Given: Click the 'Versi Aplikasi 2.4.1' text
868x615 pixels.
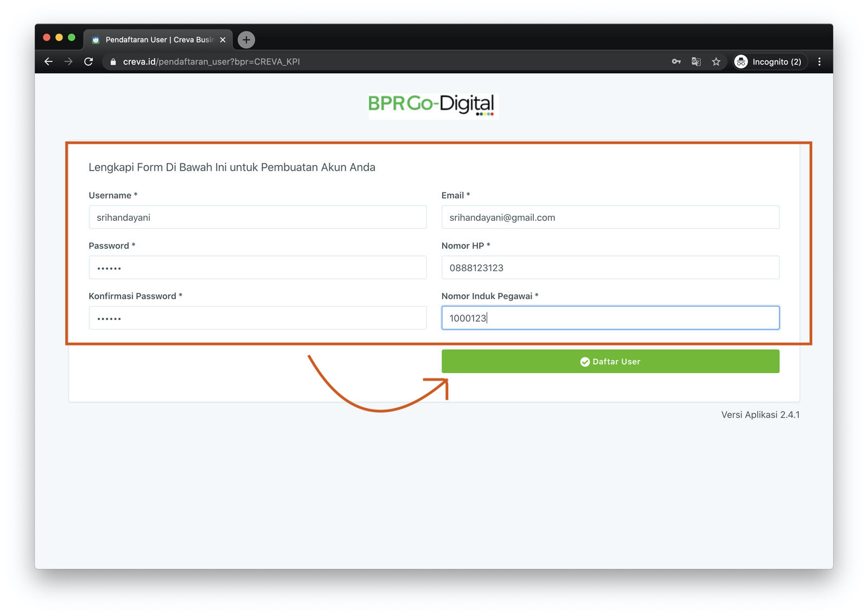Looking at the screenshot, I should pos(760,415).
